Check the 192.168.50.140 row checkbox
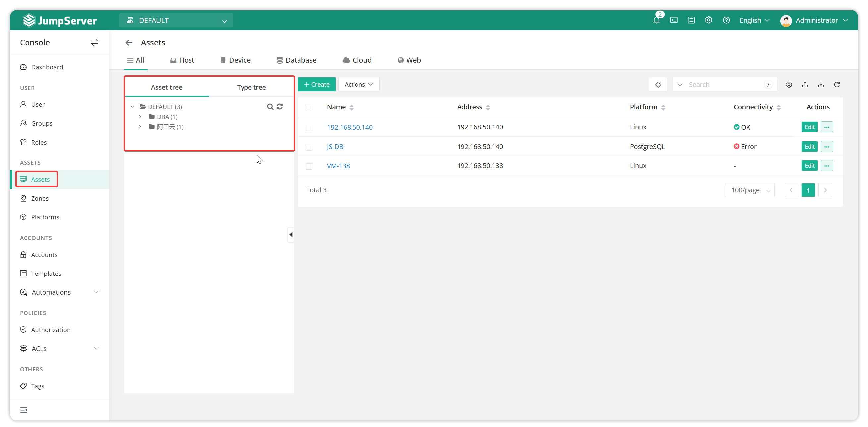Image resolution: width=868 pixels, height=427 pixels. pyautogui.click(x=309, y=128)
